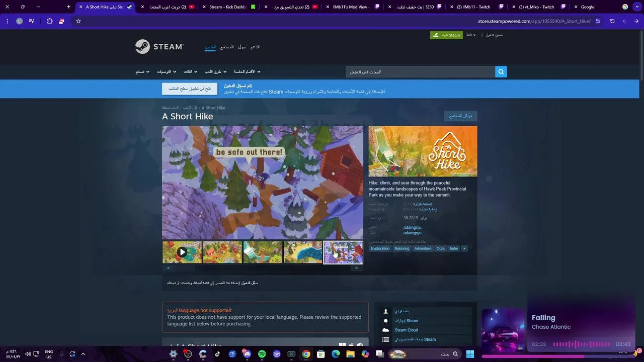644x362 pixels.
Task: Open a new browser tab with plus button
Action: (x=69, y=7)
